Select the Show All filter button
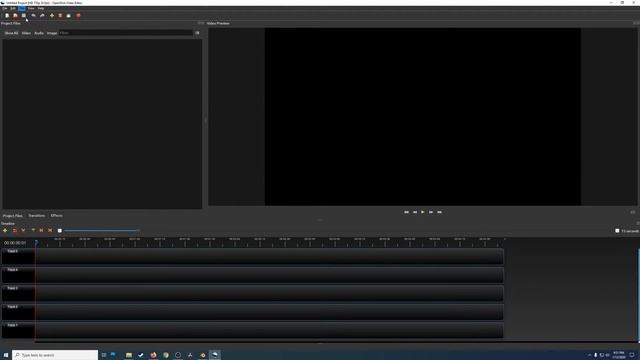 [x=11, y=33]
